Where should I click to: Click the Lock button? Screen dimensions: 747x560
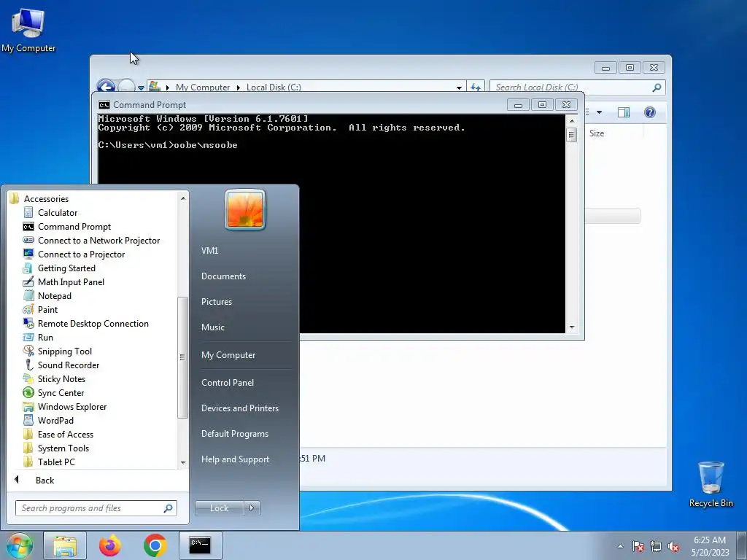click(219, 508)
